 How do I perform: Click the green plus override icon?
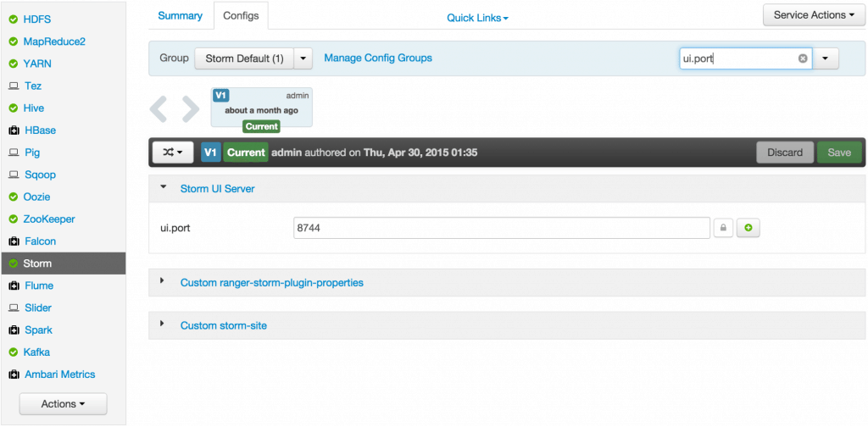tap(748, 228)
